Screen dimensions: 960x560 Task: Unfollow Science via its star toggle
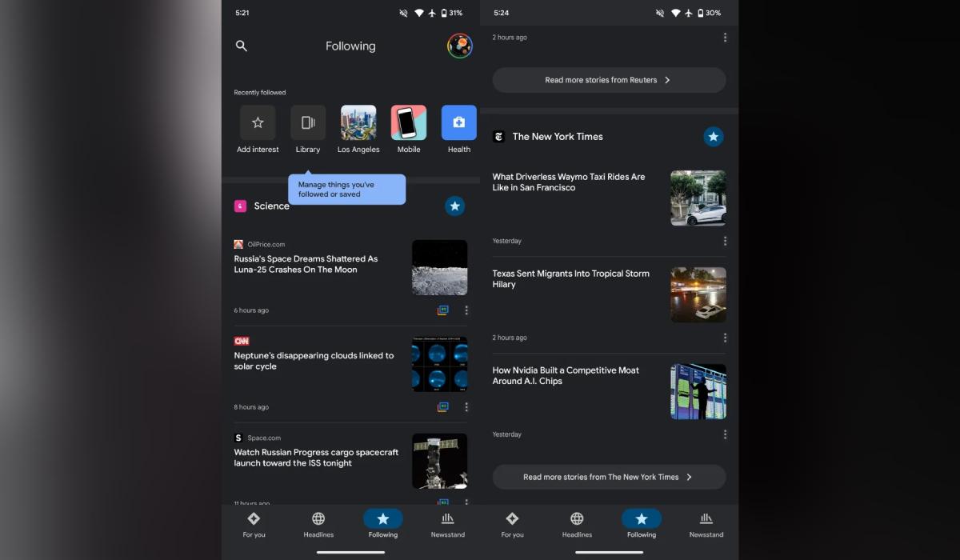454,206
